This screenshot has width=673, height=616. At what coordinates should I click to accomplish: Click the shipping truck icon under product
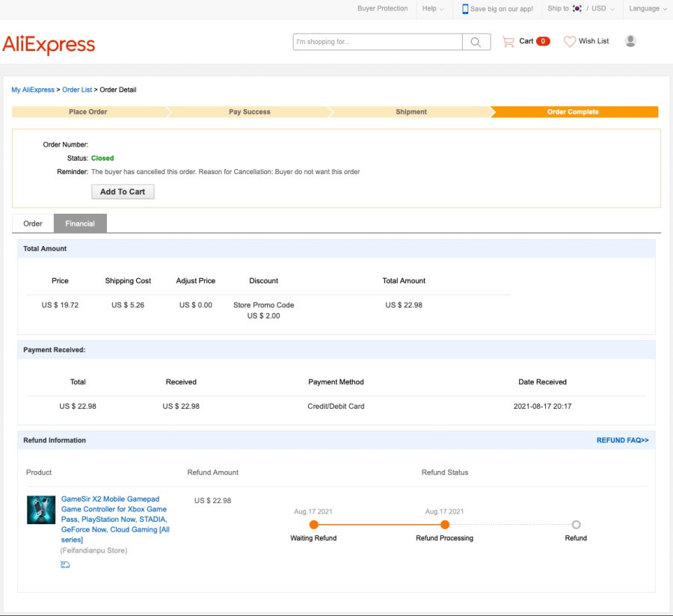[65, 564]
